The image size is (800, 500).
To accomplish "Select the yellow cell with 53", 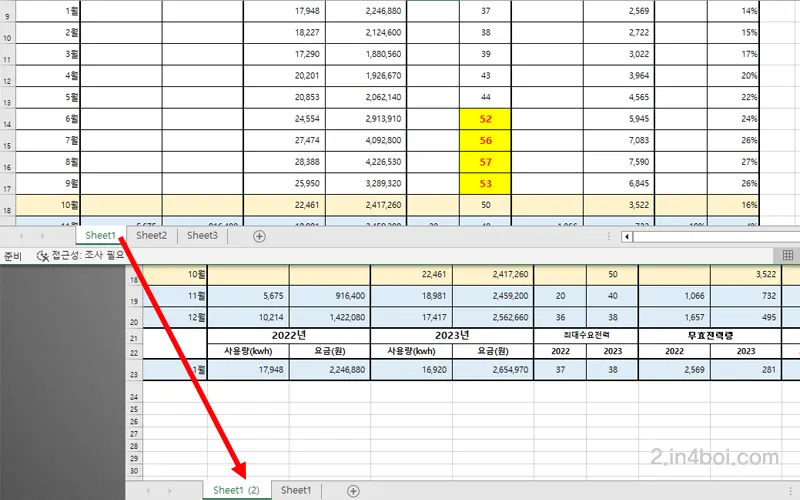I will point(485,184).
